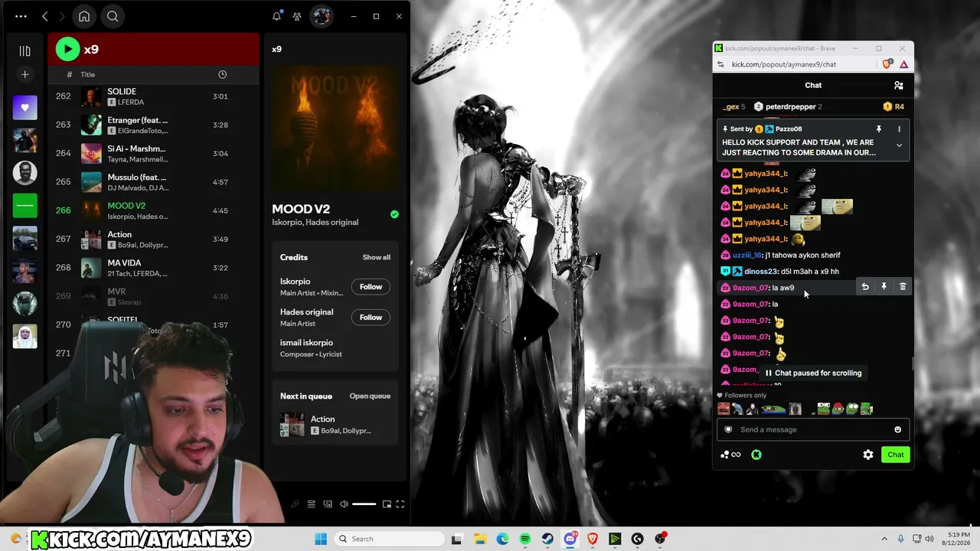Viewport: 980px width, 551px height.
Task: Click the Brave Rewards triangle icon
Action: coord(903,64)
